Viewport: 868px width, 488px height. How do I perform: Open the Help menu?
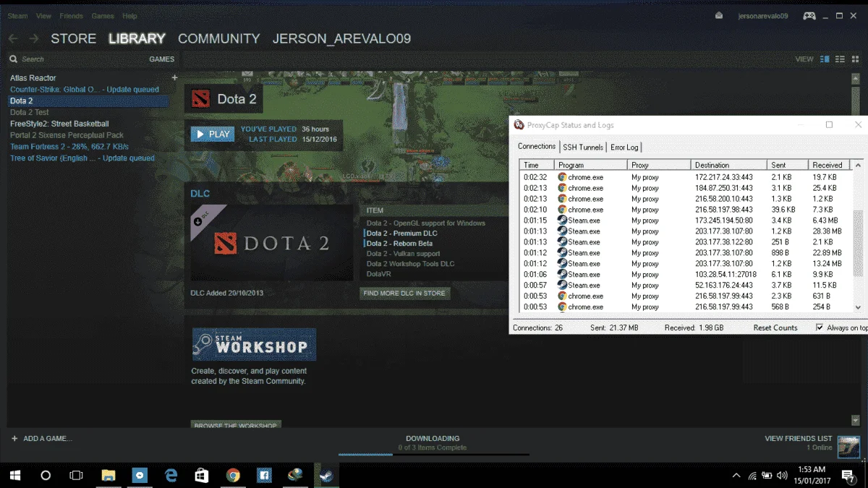[129, 16]
